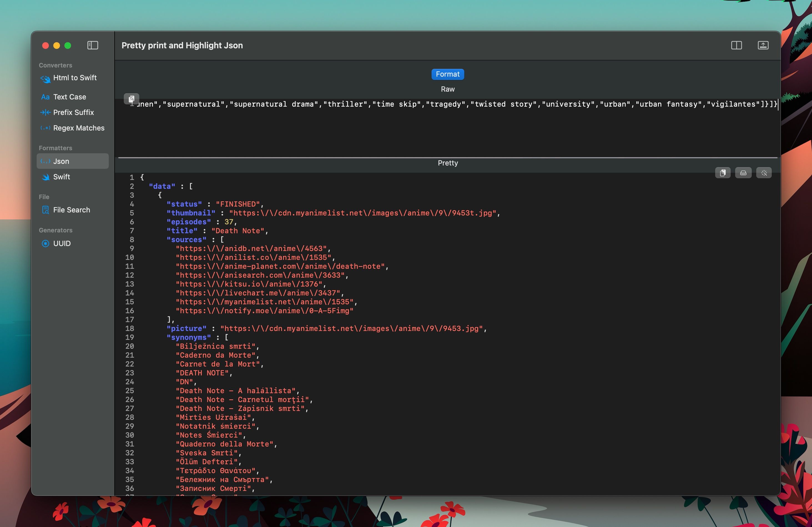Click the "data" key on line 2
812x527 pixels.
click(x=162, y=186)
